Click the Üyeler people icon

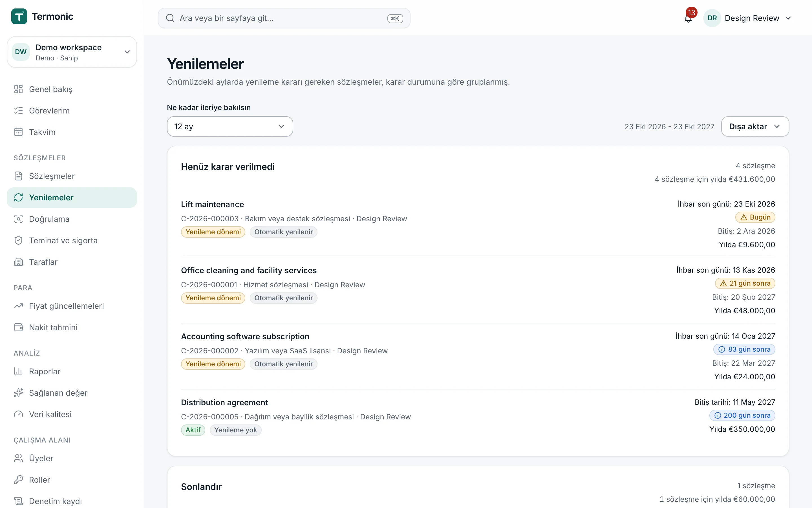[x=18, y=459]
